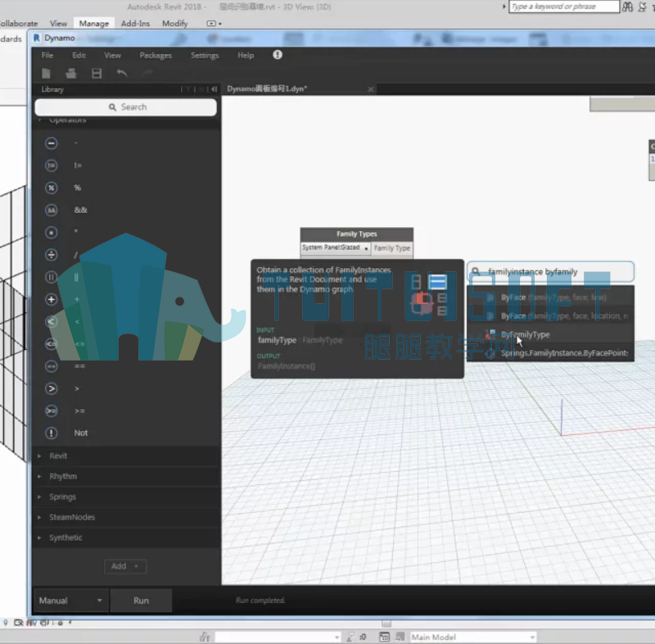Click the Save icon in Dynamo toolbar
Image resolution: width=655 pixels, height=644 pixels.
tap(97, 74)
